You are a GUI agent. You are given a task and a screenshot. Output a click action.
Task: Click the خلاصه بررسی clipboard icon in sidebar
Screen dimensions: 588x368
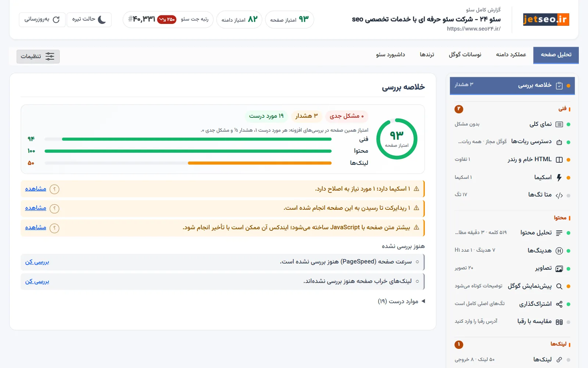[x=559, y=85]
